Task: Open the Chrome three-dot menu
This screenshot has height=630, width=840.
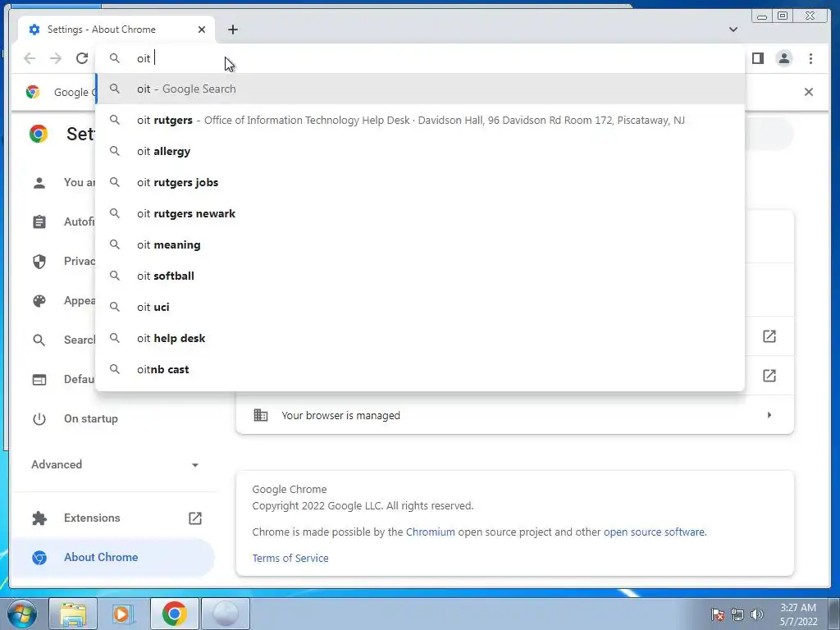Action: 810,58
